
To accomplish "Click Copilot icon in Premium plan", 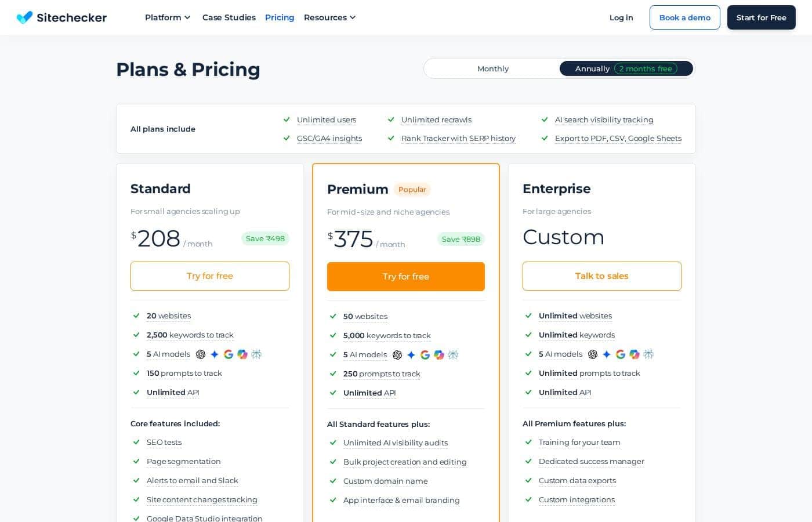I will tap(439, 355).
